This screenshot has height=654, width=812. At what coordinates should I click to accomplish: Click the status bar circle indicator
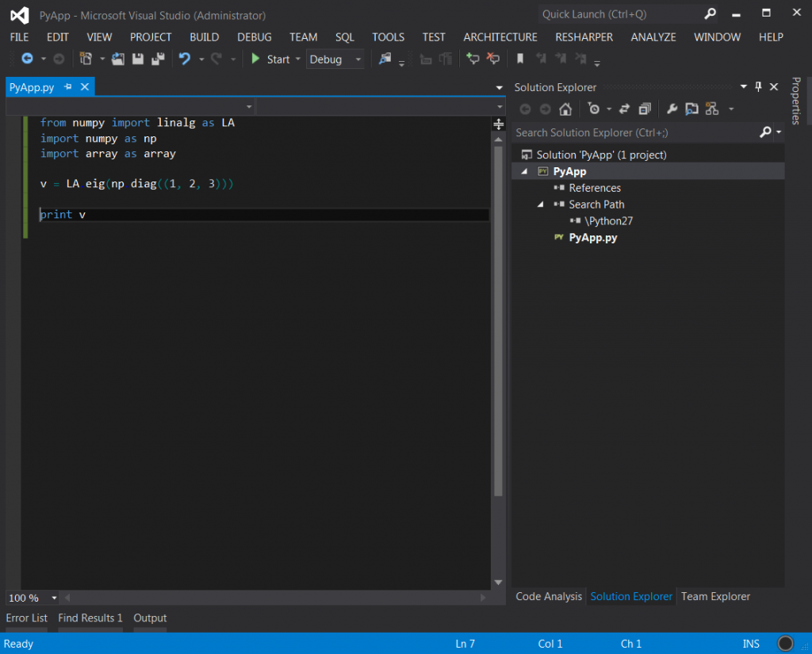[785, 643]
